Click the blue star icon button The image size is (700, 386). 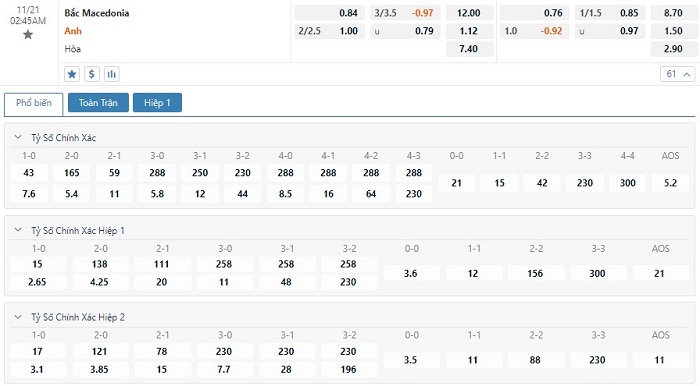click(72, 74)
